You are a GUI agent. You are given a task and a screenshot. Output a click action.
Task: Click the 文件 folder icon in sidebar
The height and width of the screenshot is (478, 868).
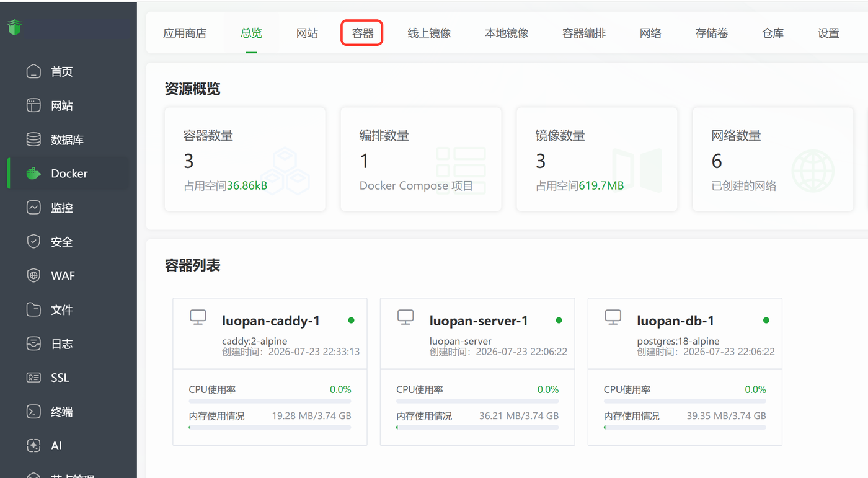click(33, 309)
